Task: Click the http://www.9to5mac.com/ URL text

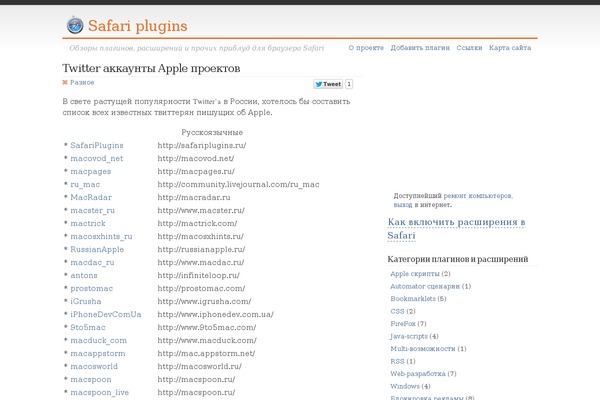Action: tap(207, 328)
